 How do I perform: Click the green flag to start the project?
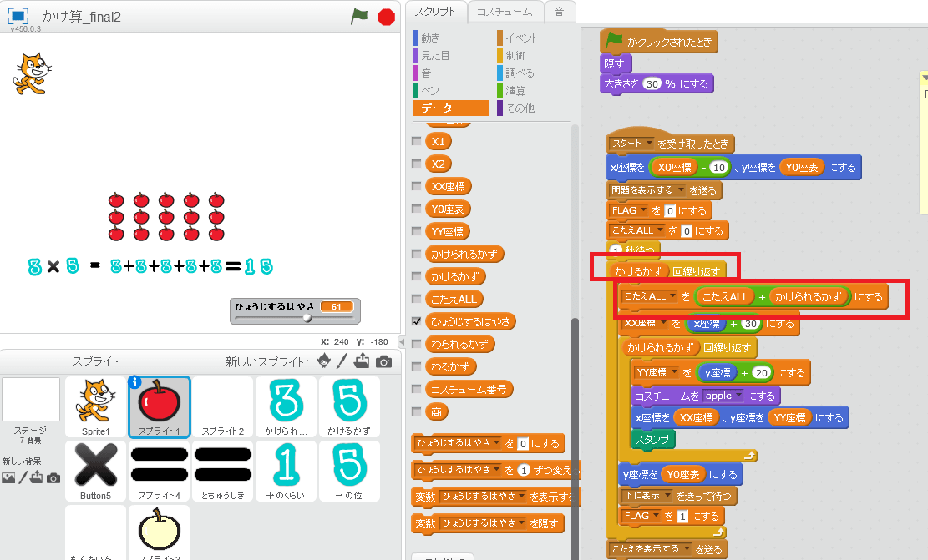click(x=359, y=16)
